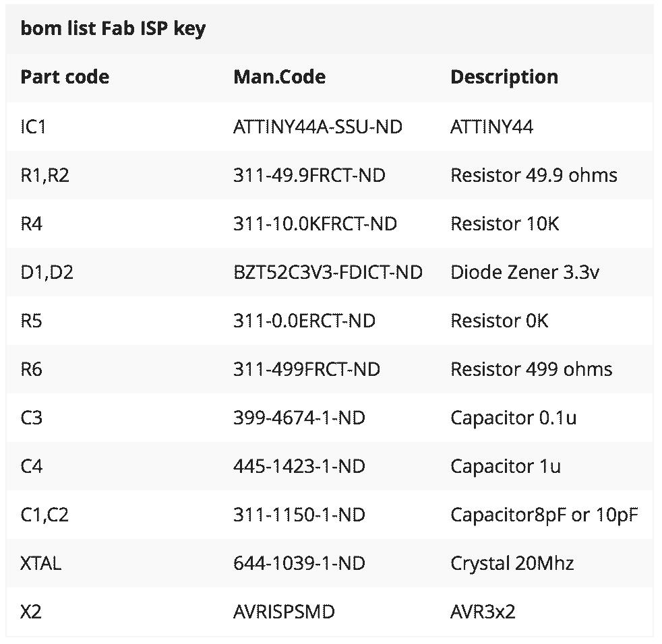Select the 'Description' column header

click(x=504, y=77)
